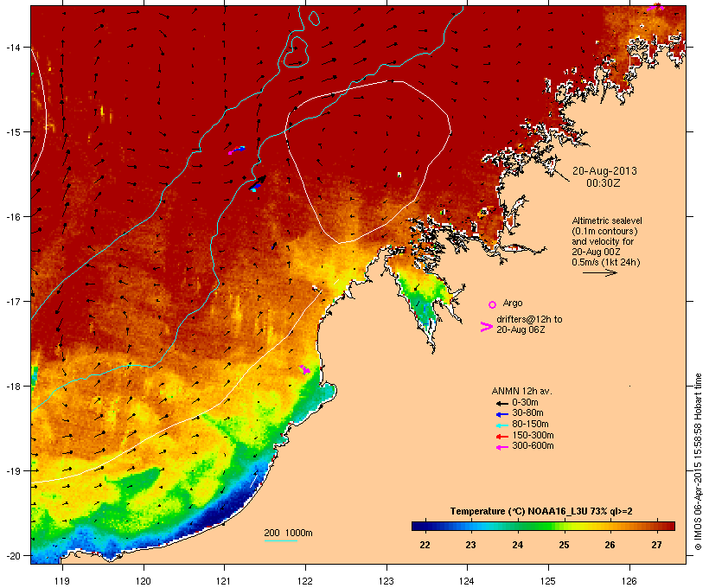Screen dimensions: 709x588
Task: Click the '00:30Z' time label
Action: pyautogui.click(x=604, y=183)
